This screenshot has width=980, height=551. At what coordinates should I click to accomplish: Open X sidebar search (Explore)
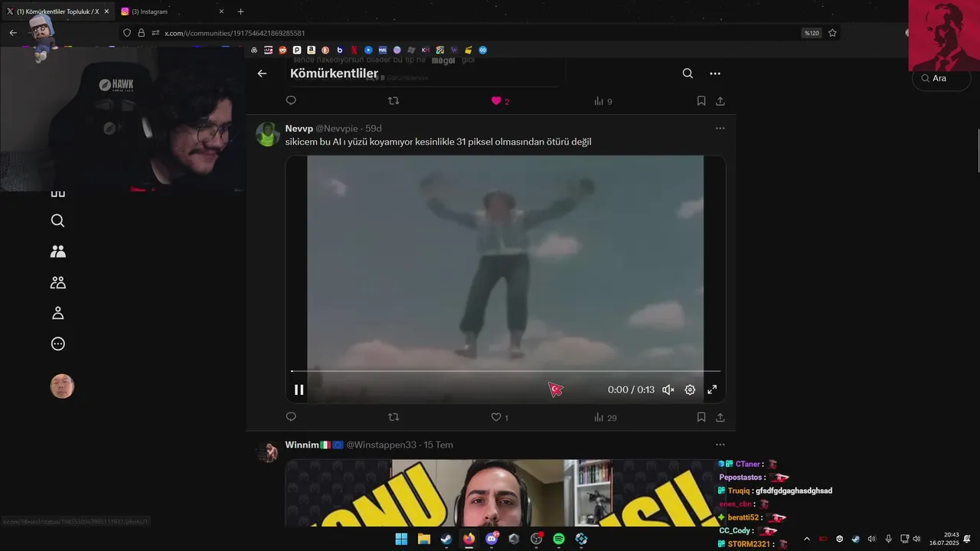click(57, 220)
